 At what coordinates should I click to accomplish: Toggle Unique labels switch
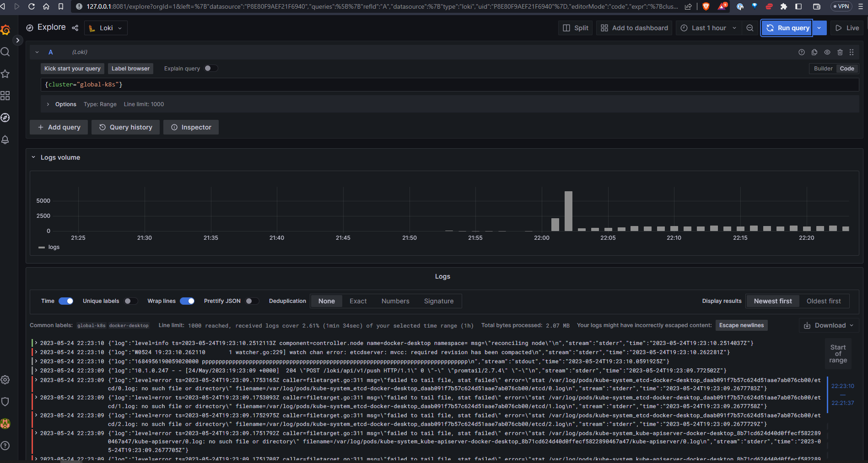pos(131,301)
